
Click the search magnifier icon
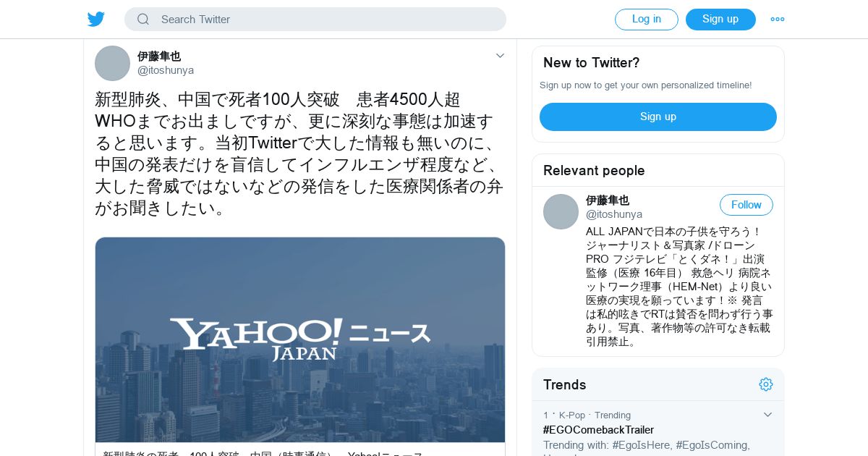143,20
